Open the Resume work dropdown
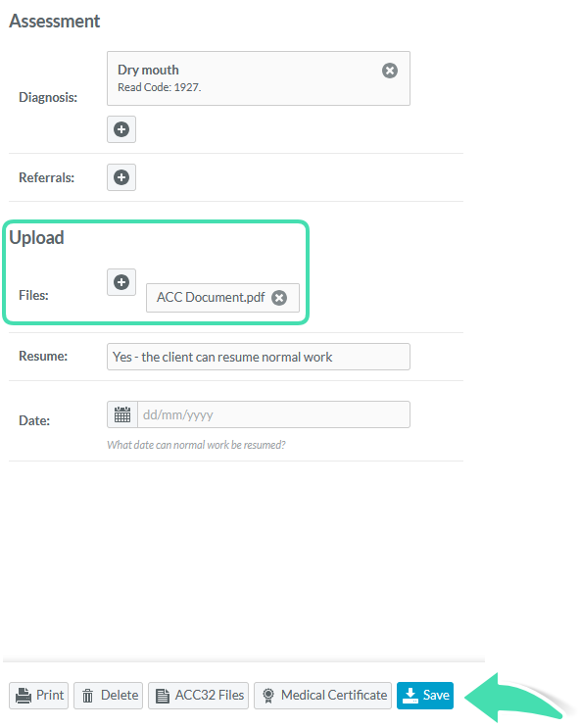 pyautogui.click(x=259, y=357)
